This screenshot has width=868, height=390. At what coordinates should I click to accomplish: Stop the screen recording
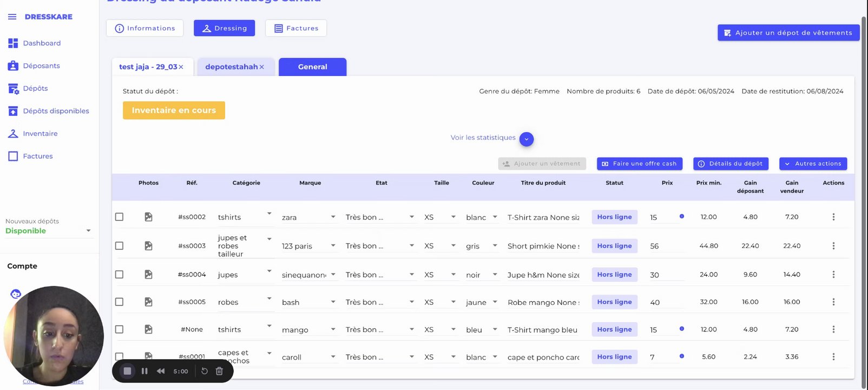click(x=127, y=371)
